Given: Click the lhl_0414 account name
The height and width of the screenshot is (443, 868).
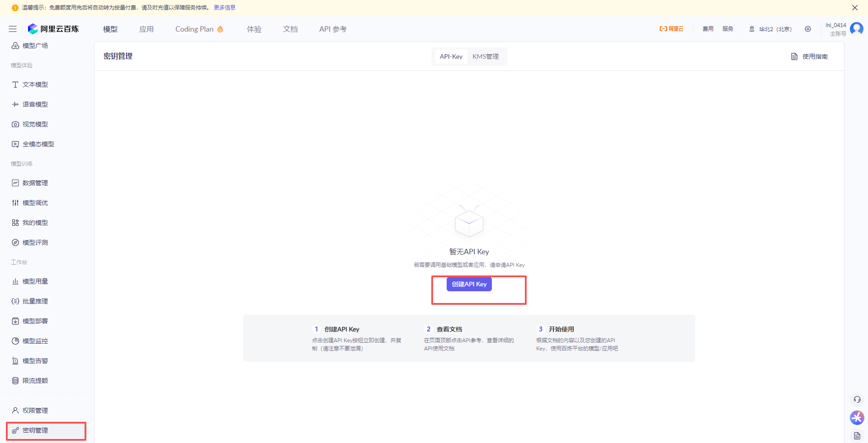Looking at the screenshot, I should [836, 25].
